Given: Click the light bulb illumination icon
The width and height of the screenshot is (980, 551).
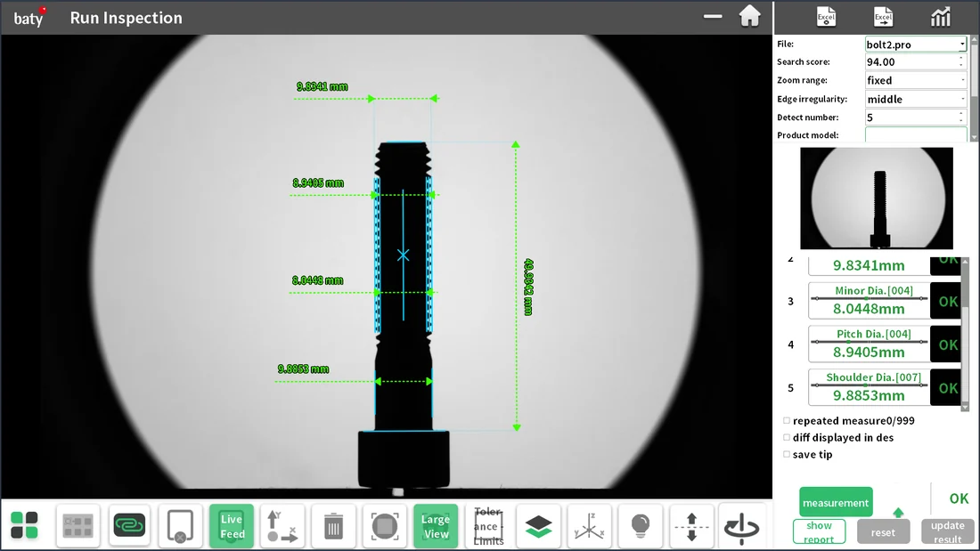Looking at the screenshot, I should (640, 525).
